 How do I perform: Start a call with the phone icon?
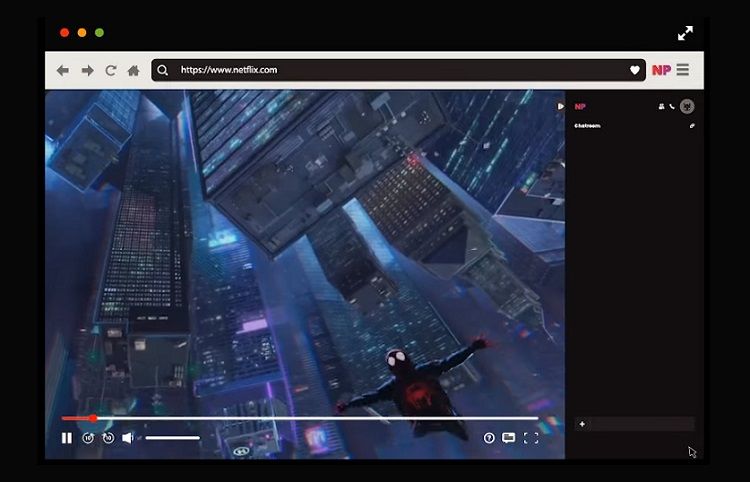click(672, 107)
